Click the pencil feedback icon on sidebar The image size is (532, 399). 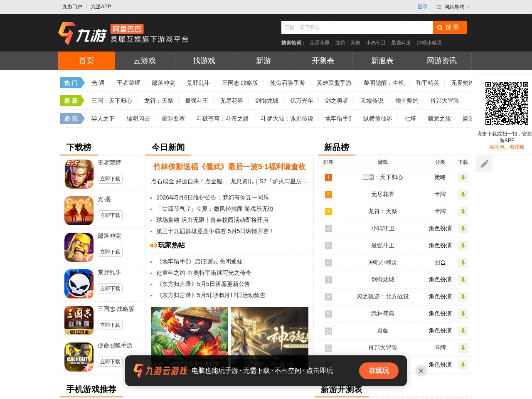tap(484, 164)
